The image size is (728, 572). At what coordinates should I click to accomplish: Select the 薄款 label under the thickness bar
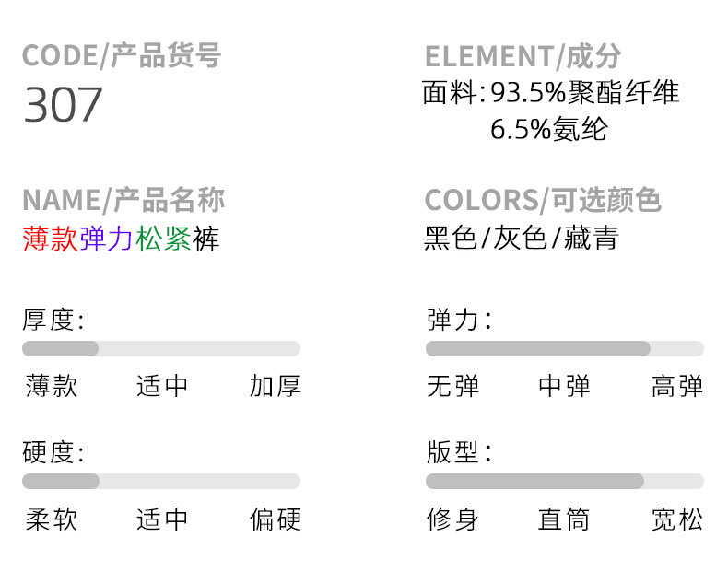click(52, 386)
